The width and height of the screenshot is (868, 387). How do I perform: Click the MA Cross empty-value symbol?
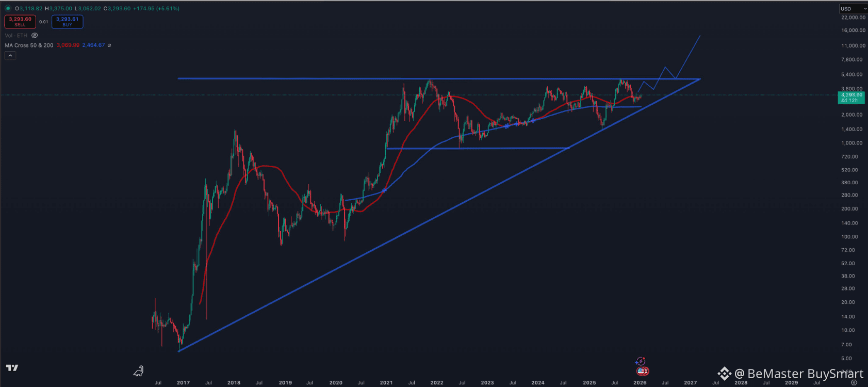[x=109, y=45]
